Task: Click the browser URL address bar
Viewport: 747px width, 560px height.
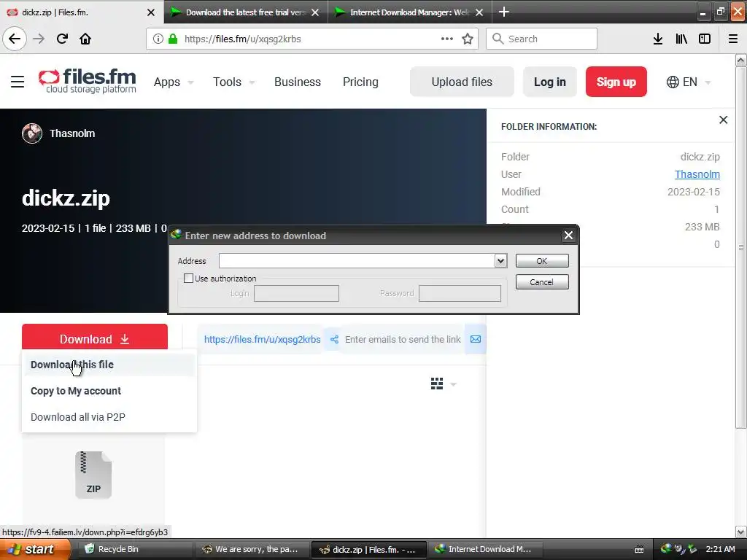Action: click(312, 39)
